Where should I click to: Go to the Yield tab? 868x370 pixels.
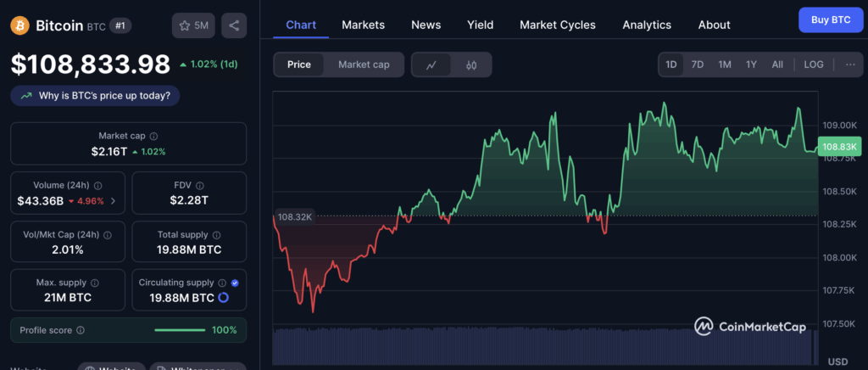click(480, 25)
